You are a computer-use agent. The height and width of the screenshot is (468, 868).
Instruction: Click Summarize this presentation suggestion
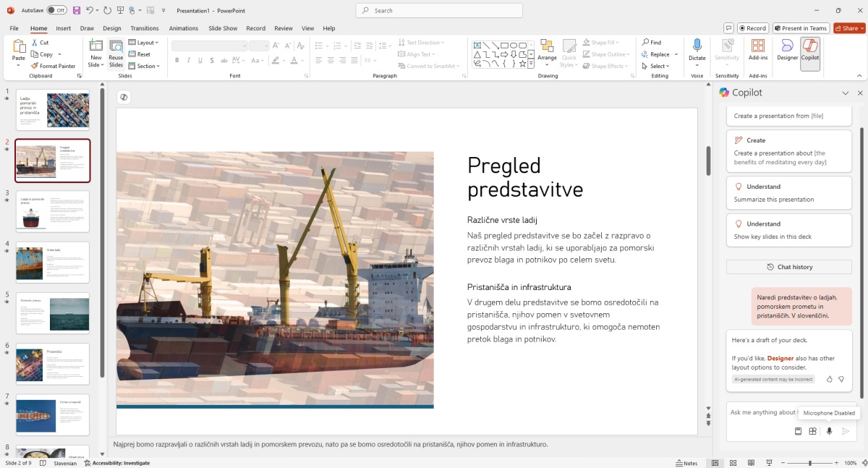tap(789, 193)
